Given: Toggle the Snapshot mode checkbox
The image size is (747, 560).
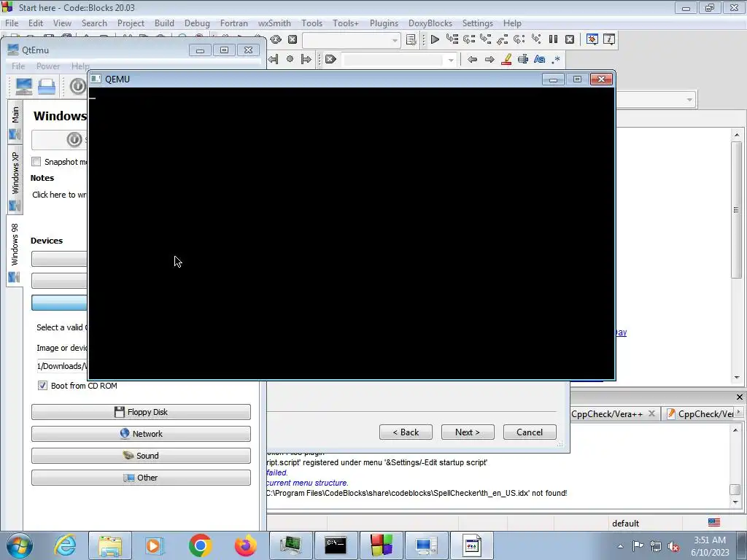Looking at the screenshot, I should pos(36,162).
